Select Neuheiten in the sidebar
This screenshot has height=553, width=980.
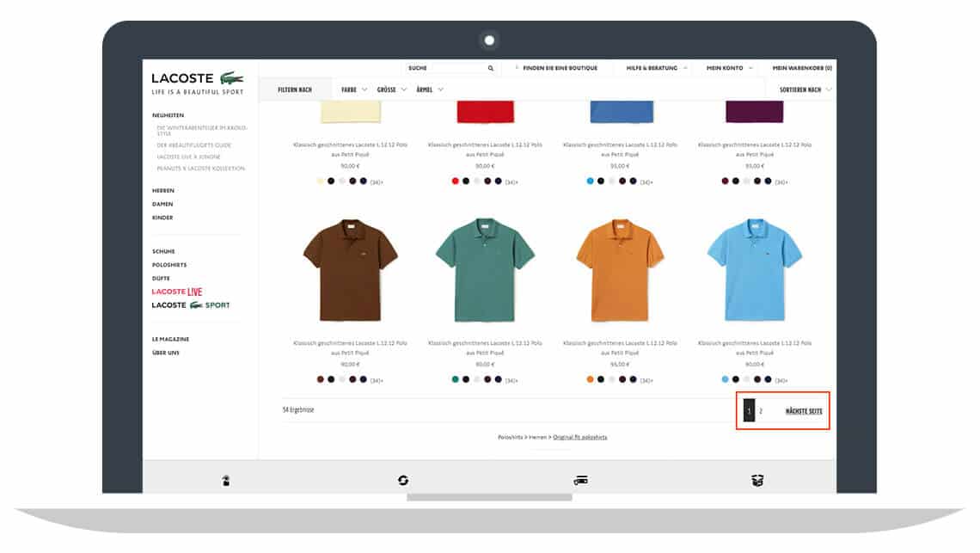click(x=168, y=115)
